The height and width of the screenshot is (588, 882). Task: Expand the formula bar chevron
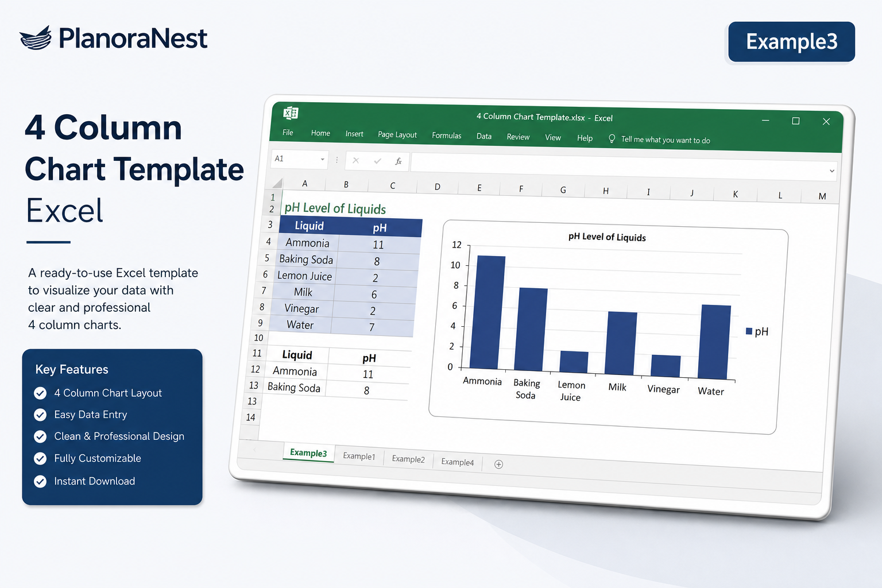click(831, 171)
